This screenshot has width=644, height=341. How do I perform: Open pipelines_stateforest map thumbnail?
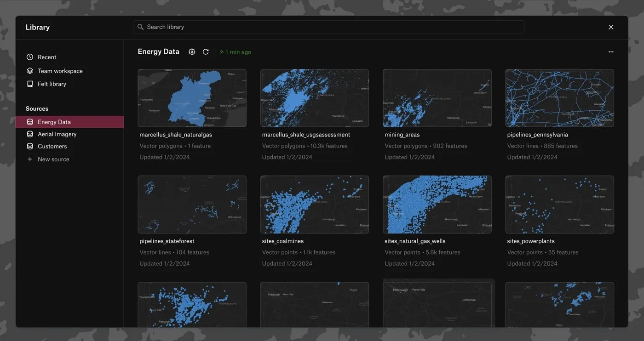[192, 205]
